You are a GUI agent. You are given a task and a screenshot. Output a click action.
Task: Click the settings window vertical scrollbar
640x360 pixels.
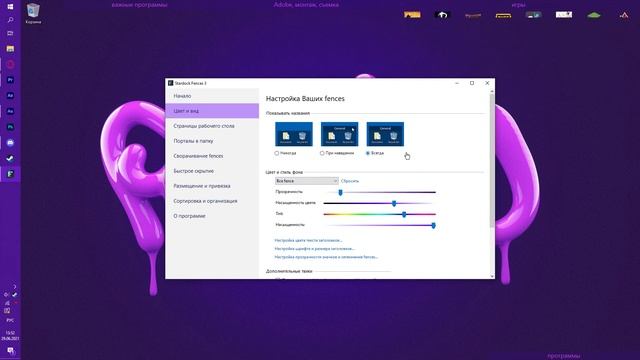492,161
